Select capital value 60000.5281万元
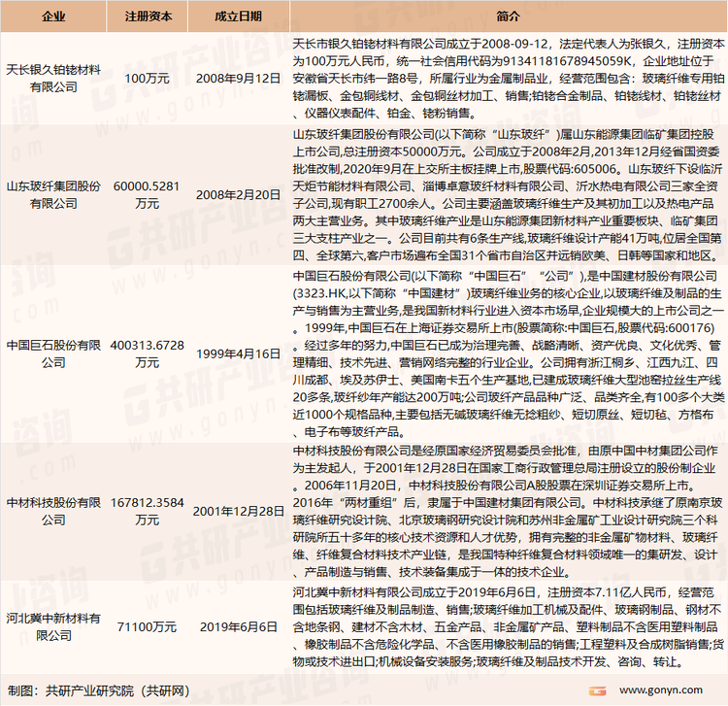 (x=148, y=194)
